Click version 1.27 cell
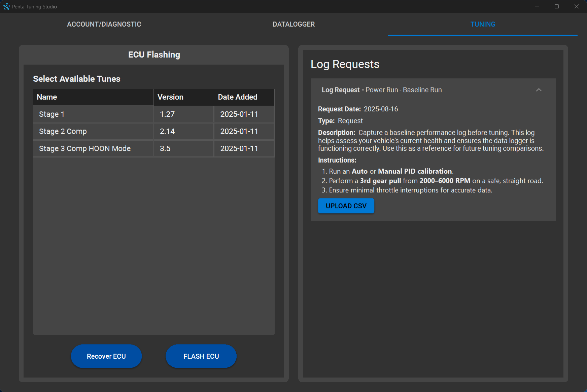 pos(183,114)
